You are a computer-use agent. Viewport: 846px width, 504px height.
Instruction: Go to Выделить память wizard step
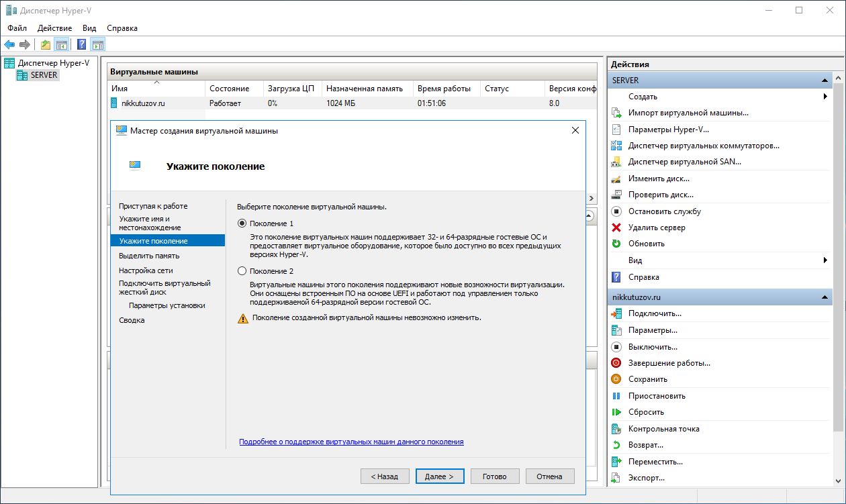click(149, 256)
